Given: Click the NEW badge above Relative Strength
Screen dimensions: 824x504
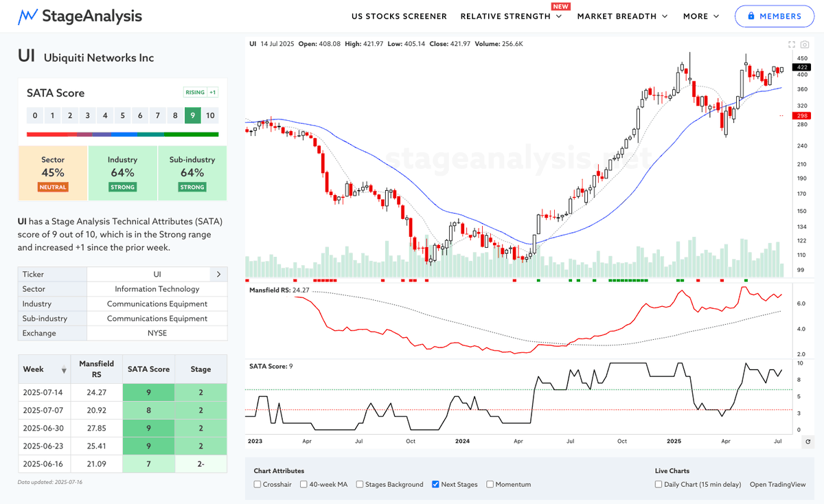Looking at the screenshot, I should pyautogui.click(x=560, y=6).
